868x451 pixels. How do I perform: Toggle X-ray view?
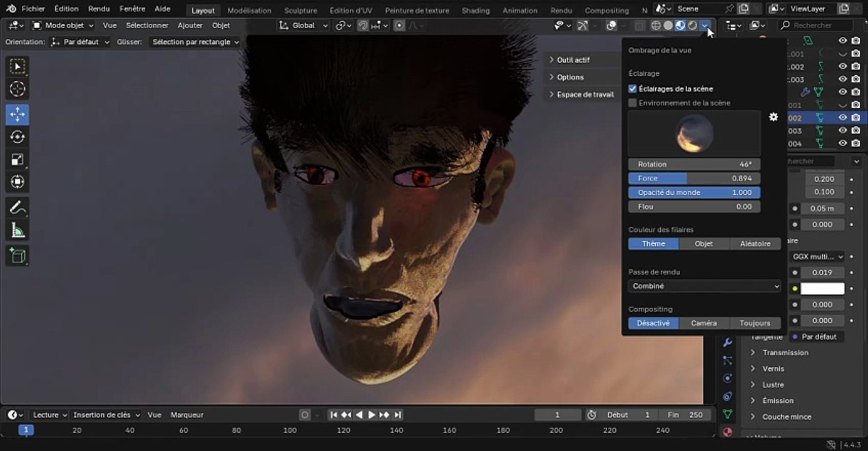pyautogui.click(x=639, y=26)
